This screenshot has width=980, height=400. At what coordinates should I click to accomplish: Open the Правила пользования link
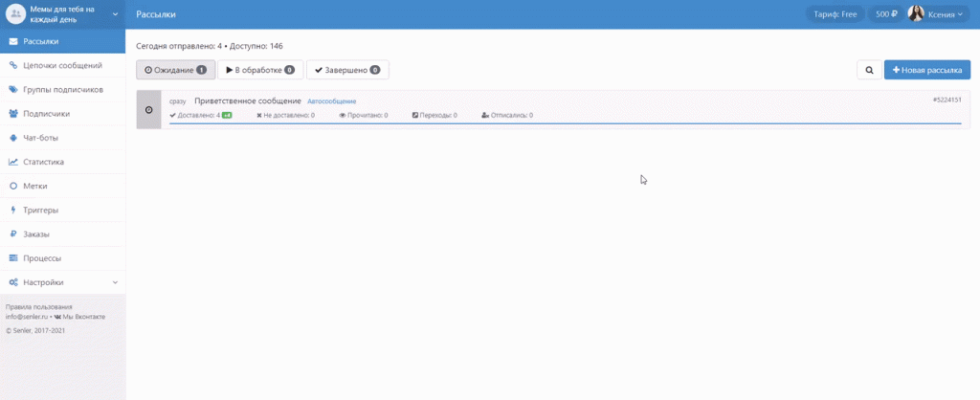(x=38, y=306)
